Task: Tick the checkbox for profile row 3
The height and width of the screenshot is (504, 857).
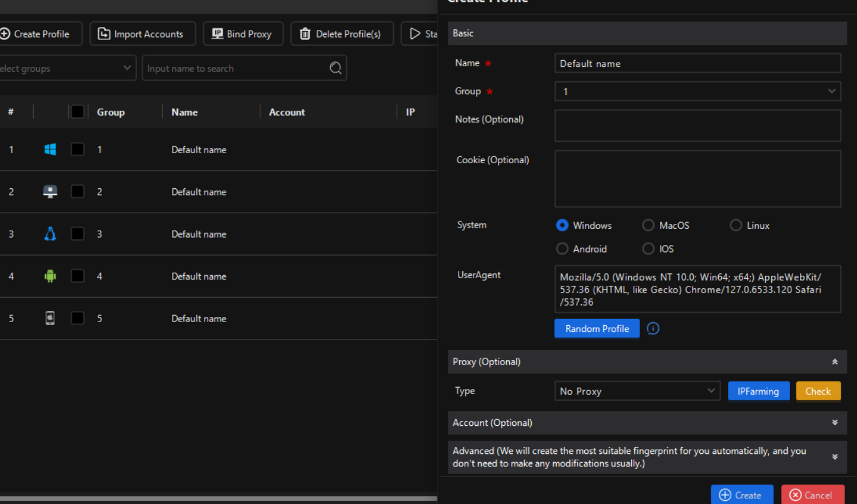Action: click(78, 234)
